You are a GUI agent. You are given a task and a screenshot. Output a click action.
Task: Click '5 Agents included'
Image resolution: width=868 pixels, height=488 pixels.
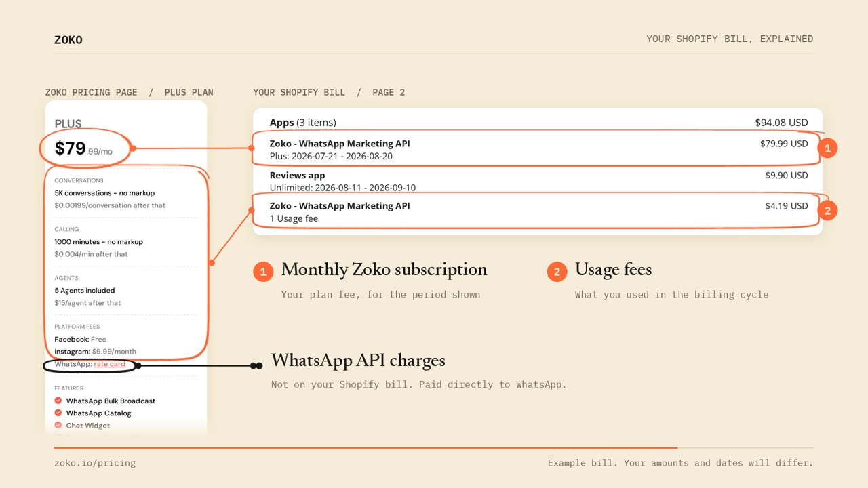[85, 290]
